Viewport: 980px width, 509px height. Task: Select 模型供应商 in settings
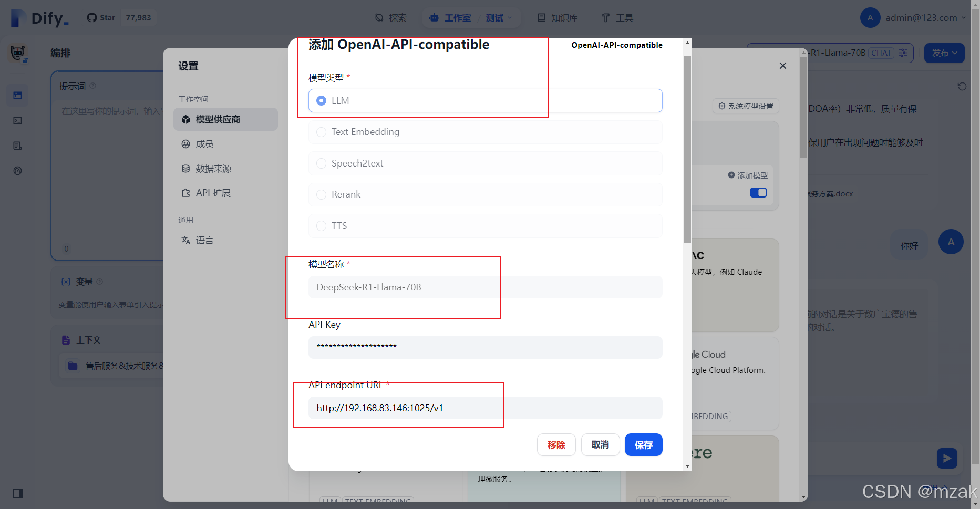[x=225, y=119]
